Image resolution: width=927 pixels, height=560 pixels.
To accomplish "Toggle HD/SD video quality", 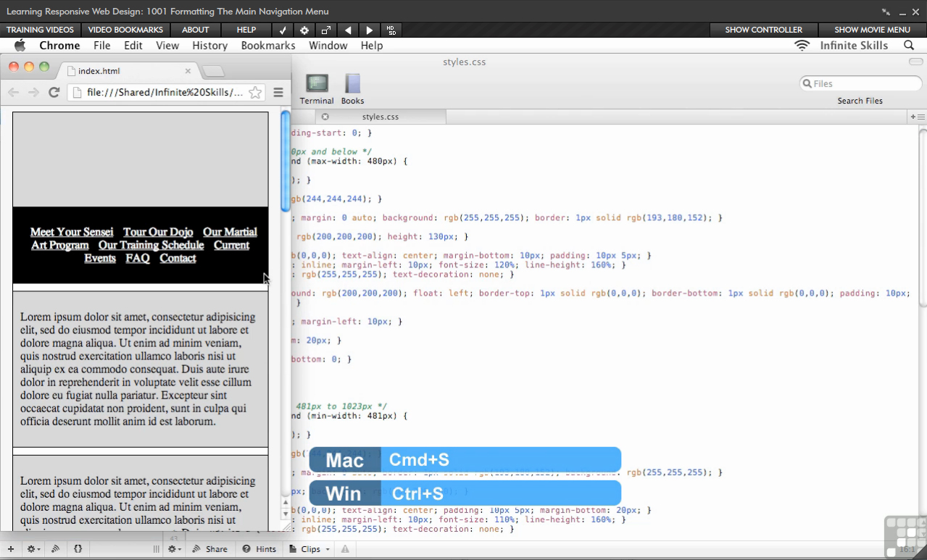I will pos(391,30).
